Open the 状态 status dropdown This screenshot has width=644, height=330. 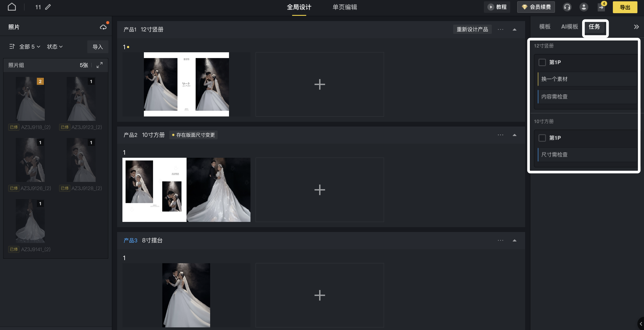point(55,47)
